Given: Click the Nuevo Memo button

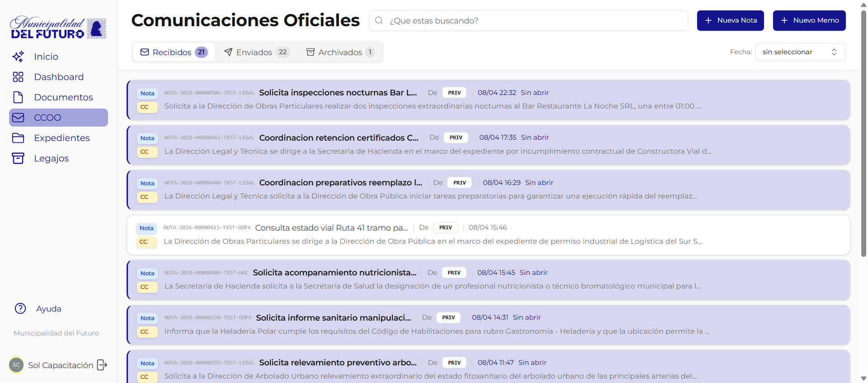Looking at the screenshot, I should click(x=809, y=20).
